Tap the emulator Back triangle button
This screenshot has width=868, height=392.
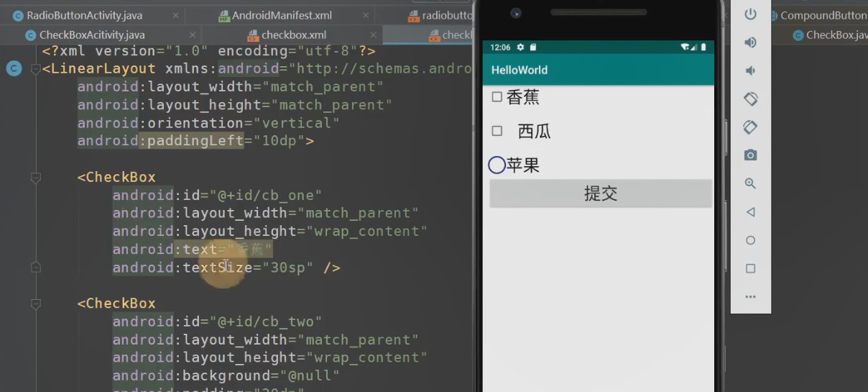pos(750,212)
